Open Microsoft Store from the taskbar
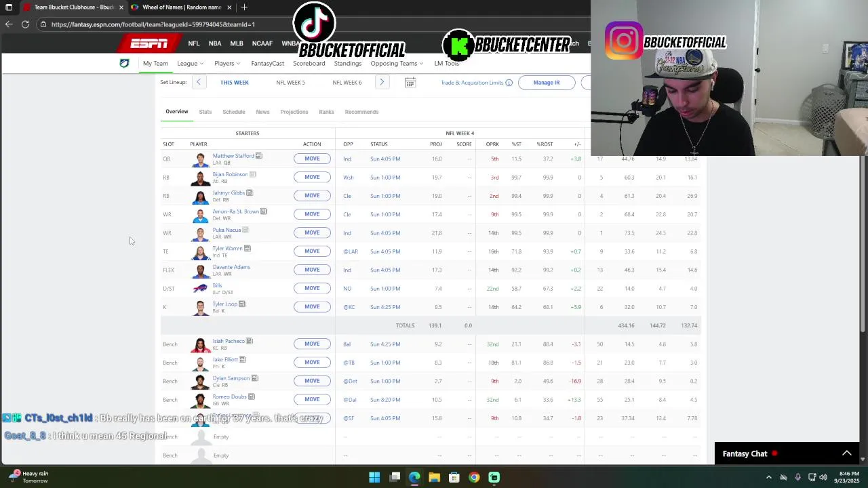Viewport: 868px width, 488px height. pyautogui.click(x=454, y=477)
